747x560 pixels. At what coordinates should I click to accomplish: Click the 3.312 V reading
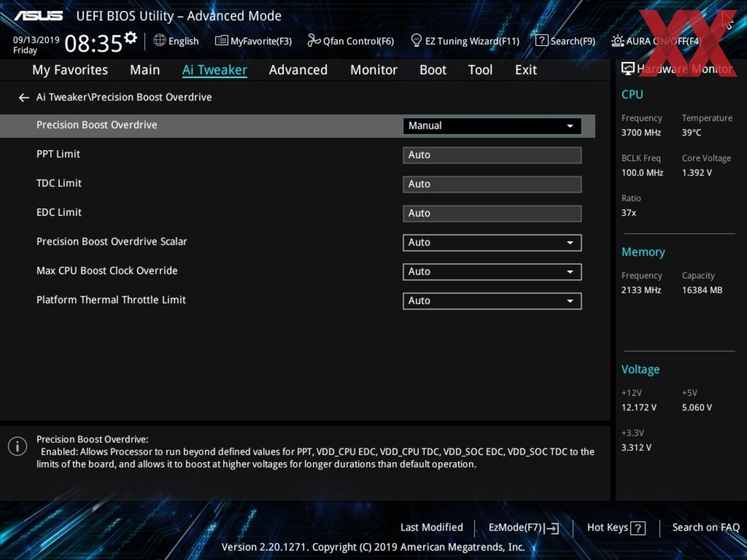[x=636, y=448]
